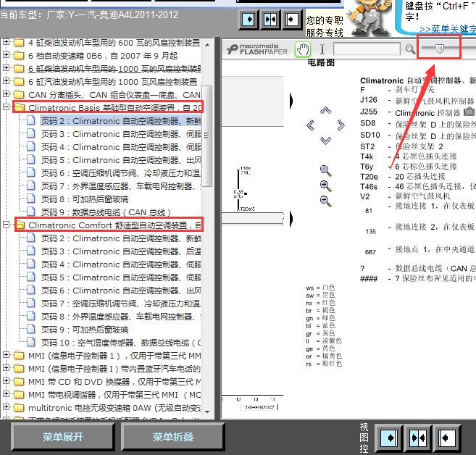Open Comfort 页码 6 Climatronic 出风 page
The height and width of the screenshot is (455, 476).
121,291
